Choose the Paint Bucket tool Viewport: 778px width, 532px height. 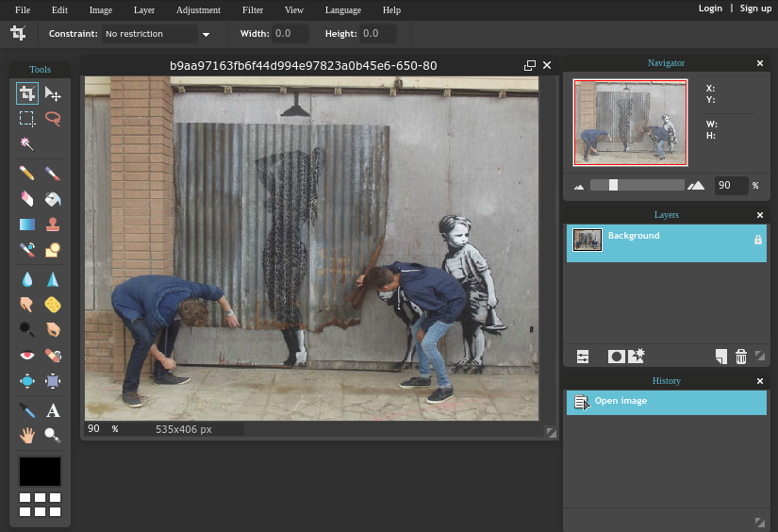54,199
